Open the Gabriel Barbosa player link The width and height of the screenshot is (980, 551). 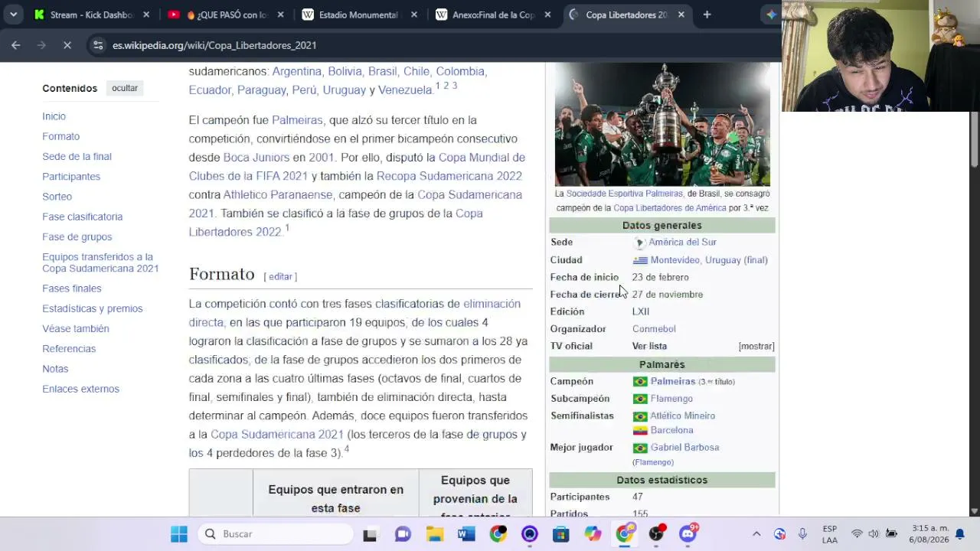684,448
